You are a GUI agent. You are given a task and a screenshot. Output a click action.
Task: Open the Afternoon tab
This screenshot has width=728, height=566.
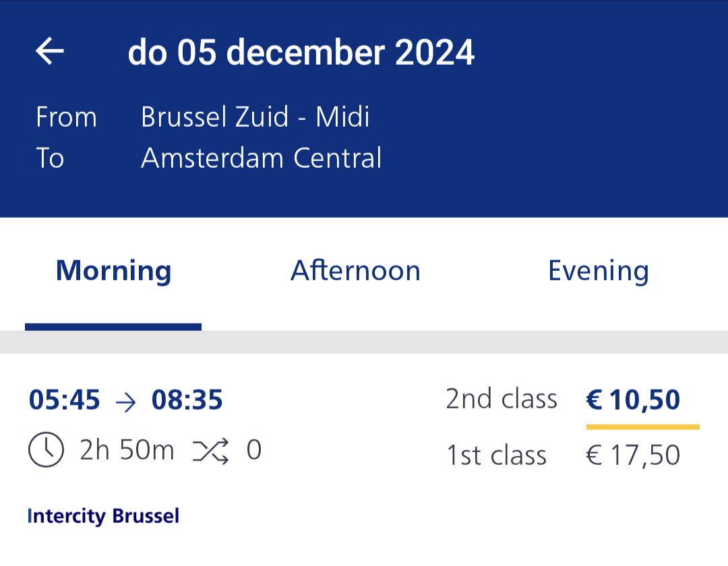pyautogui.click(x=355, y=271)
